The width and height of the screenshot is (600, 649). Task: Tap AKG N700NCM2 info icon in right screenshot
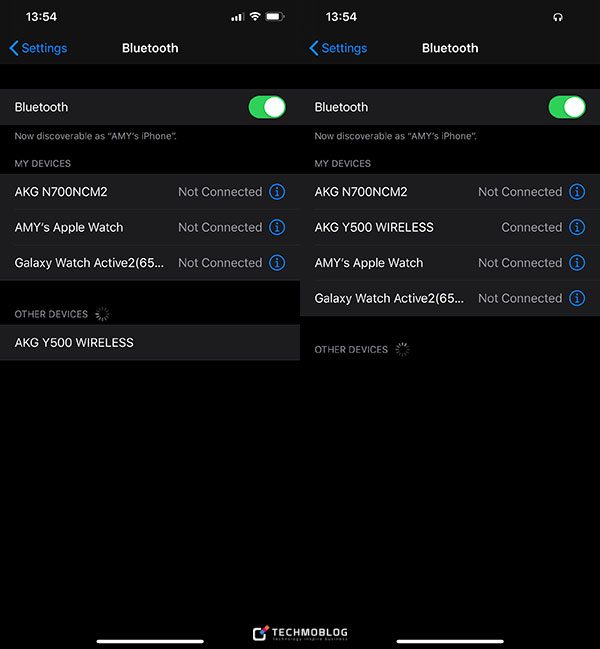[577, 192]
